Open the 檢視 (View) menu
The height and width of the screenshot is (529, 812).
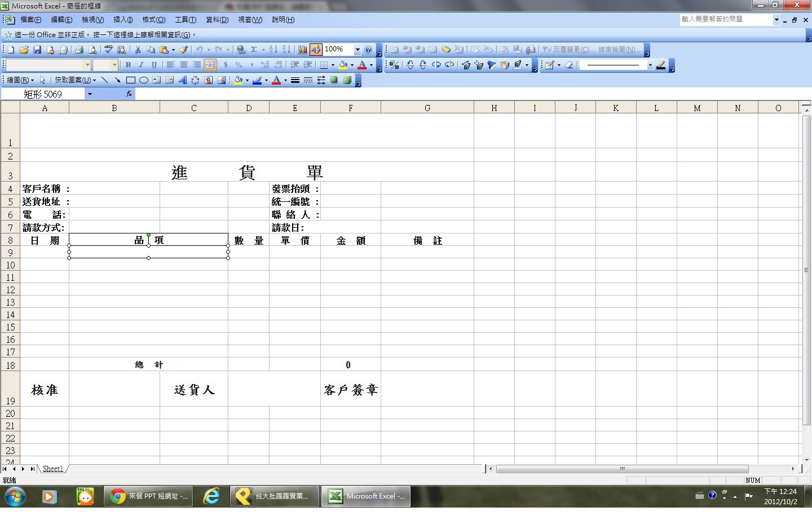coord(93,20)
